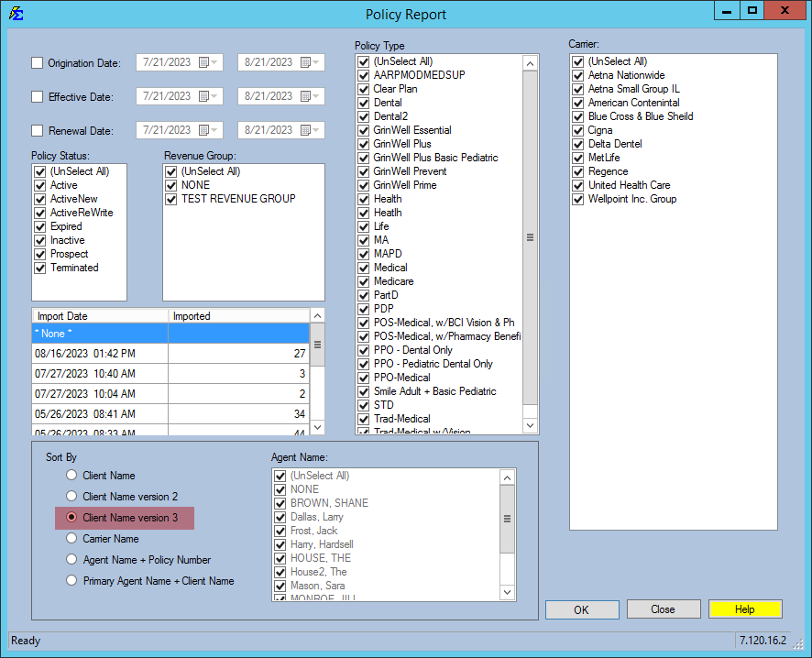This screenshot has height=658, width=812.
Task: Expand Renewal Date end dropdown arrow
Action: click(317, 130)
